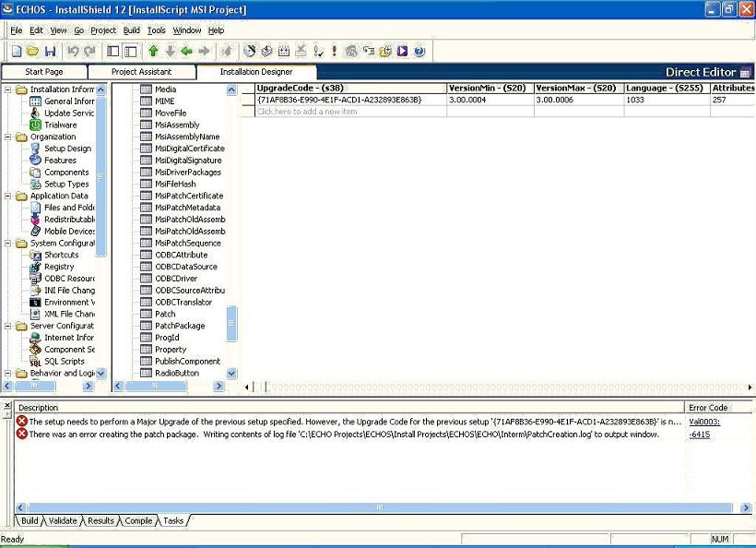This screenshot has height=548, width=756.
Task: Click the -6415 error code link
Action: tap(699, 435)
